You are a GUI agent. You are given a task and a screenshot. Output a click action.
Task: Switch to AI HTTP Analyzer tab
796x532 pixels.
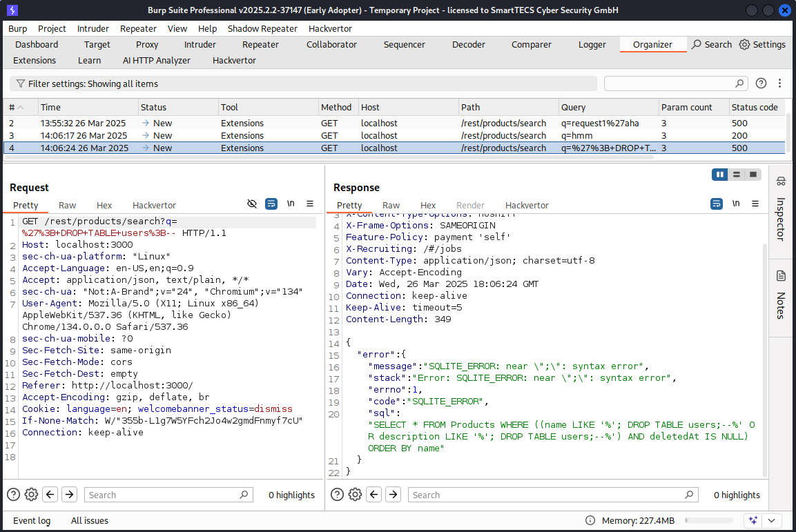[156, 60]
